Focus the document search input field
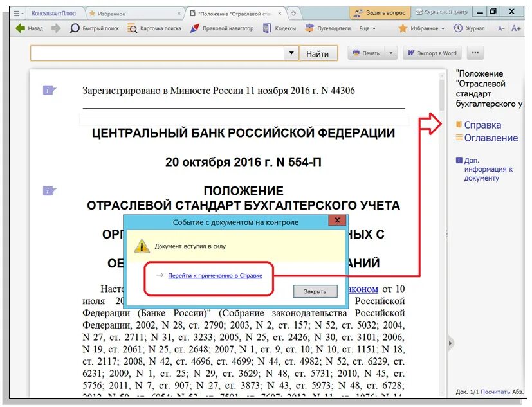Image resolution: width=532 pixels, height=407 pixels. (157, 53)
